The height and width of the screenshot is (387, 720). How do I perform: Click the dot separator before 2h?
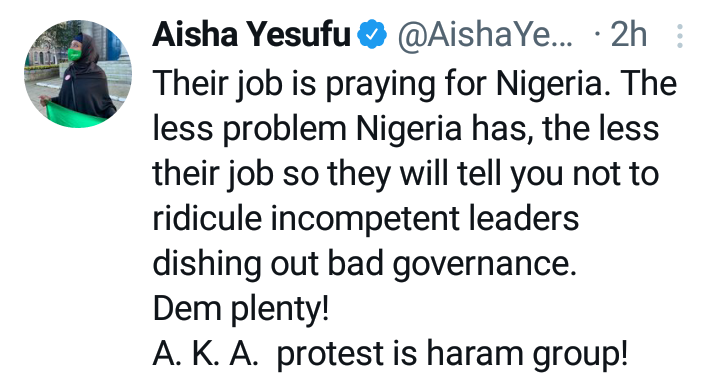coord(597,34)
